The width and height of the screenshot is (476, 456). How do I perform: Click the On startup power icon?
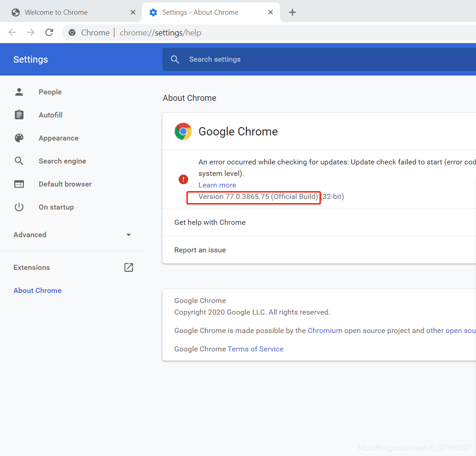[19, 207]
